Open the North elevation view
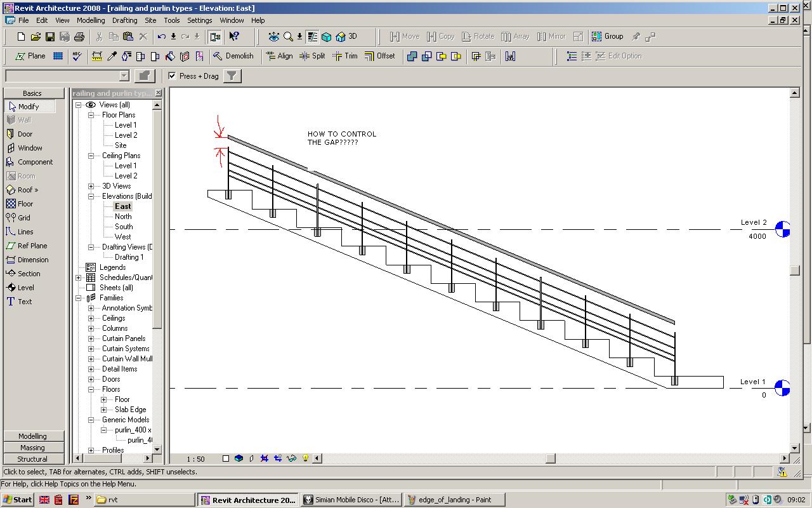The width and height of the screenshot is (812, 508). tap(123, 217)
